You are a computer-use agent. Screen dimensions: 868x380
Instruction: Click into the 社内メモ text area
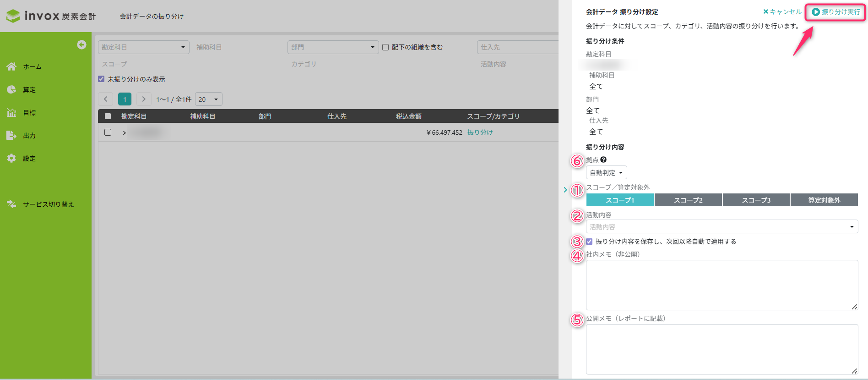click(722, 285)
